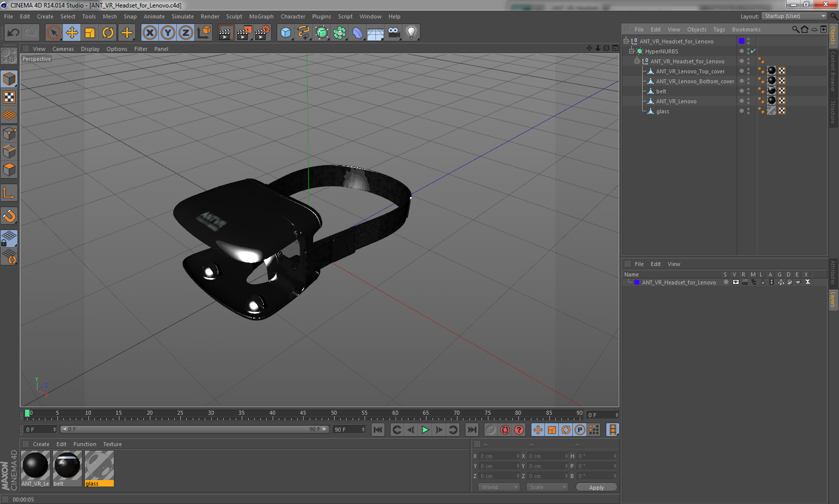Switch to Polygons mode
Viewport: 839px width, 504px height.
[9, 170]
